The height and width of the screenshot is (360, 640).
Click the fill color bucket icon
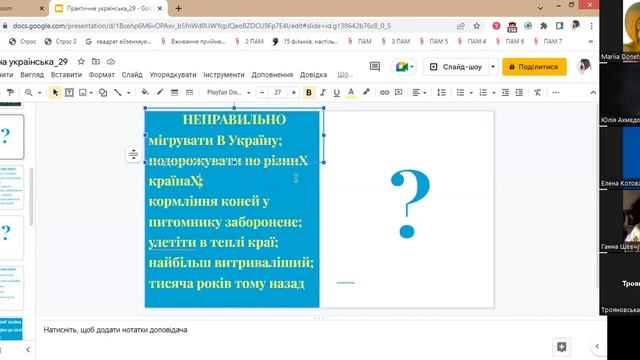pyautogui.click(x=144, y=92)
